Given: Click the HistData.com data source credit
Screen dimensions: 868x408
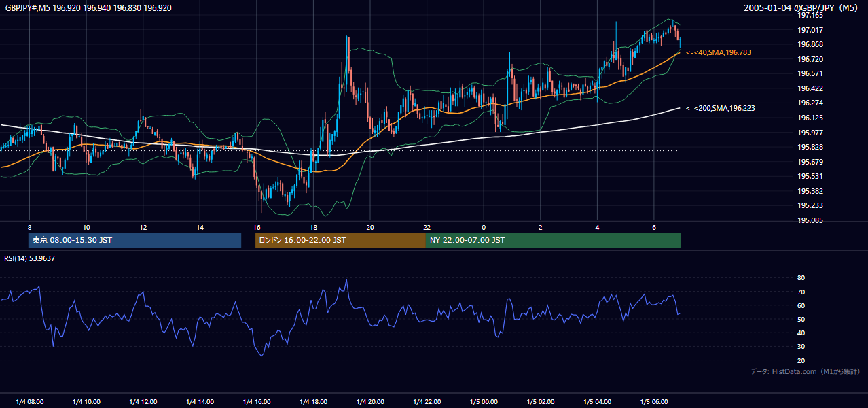Looking at the screenshot, I should (805, 371).
